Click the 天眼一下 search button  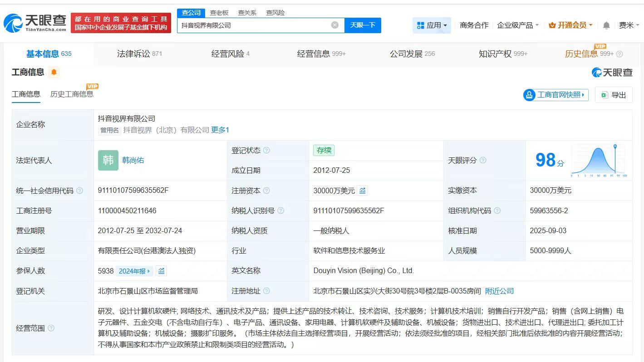[x=363, y=25]
